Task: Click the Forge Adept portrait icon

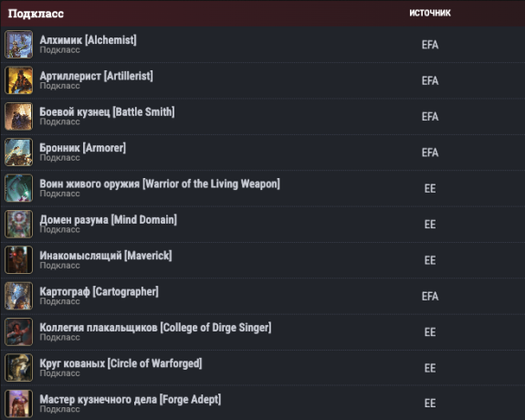Action: tap(19, 404)
